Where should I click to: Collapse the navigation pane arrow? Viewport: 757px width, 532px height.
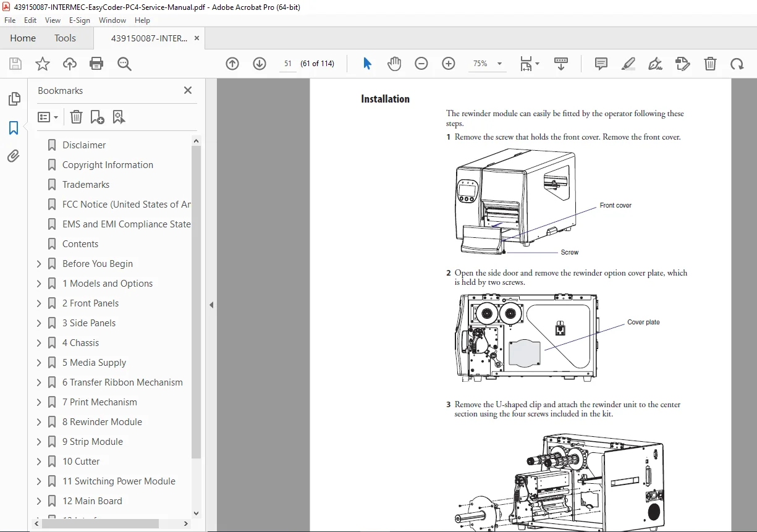click(211, 305)
